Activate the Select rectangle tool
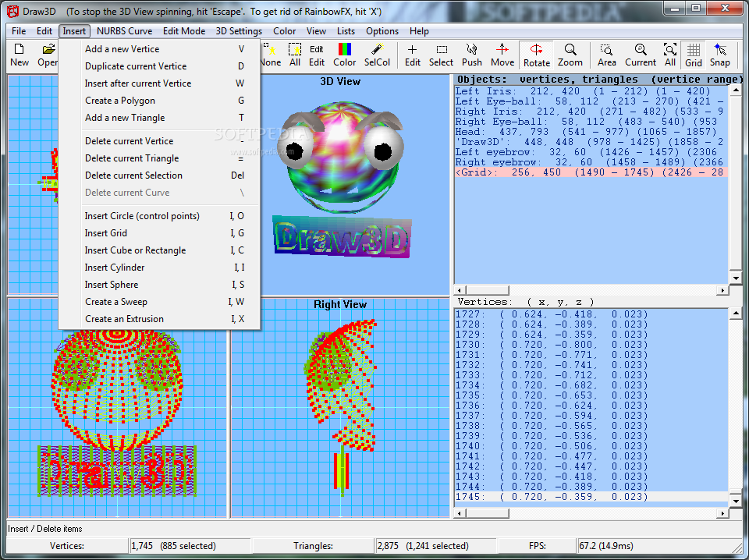749x560 pixels. pos(441,55)
